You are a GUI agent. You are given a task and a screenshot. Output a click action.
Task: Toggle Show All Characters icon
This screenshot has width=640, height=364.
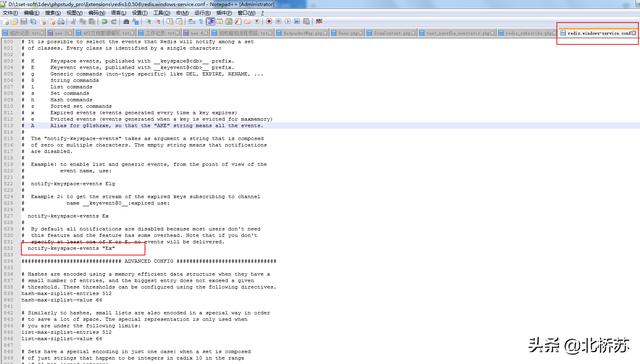(x=200, y=22)
